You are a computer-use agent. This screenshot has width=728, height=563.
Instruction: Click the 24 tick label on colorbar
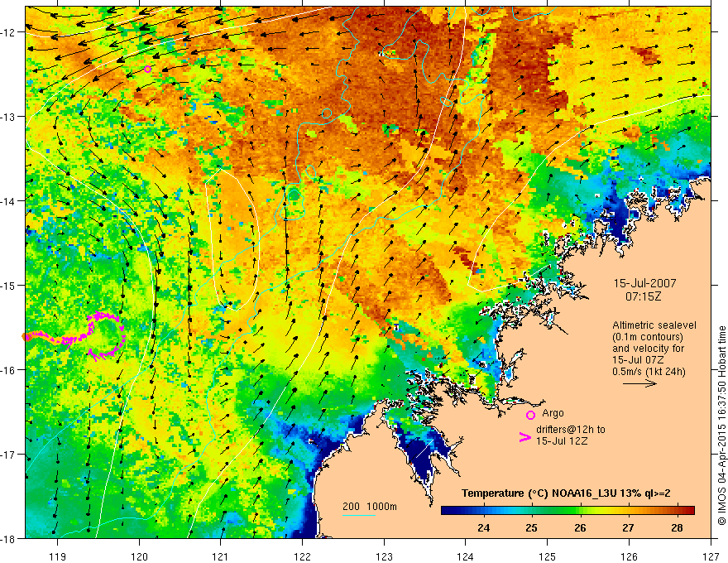[483, 527]
